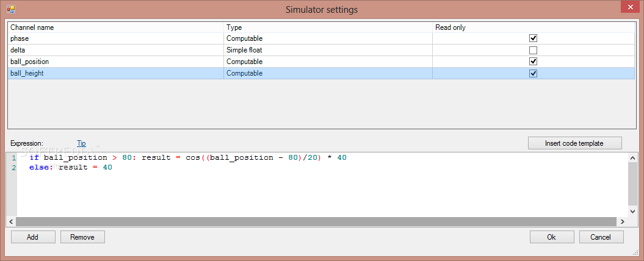Uncheck Read only for the phase channel
This screenshot has height=261, width=644.
pyautogui.click(x=533, y=38)
